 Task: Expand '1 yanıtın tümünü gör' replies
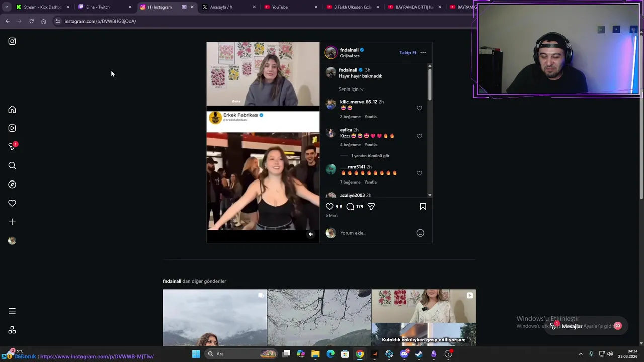coord(370,156)
